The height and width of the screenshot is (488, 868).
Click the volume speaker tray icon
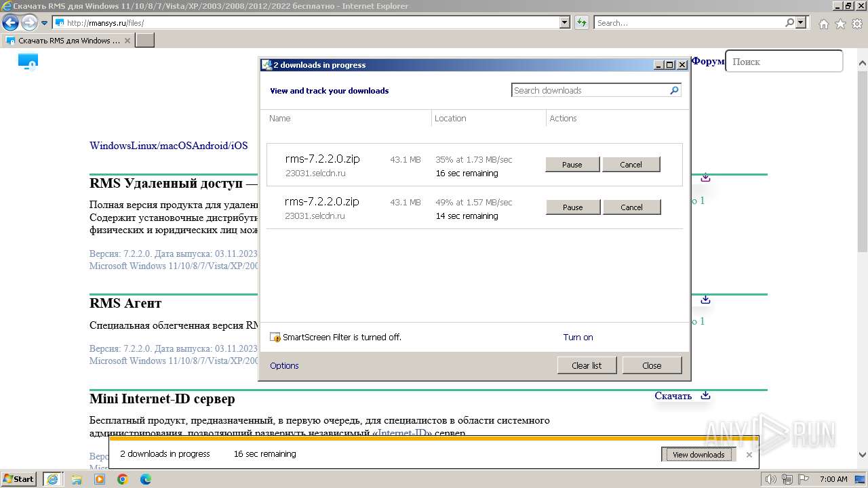tap(771, 479)
